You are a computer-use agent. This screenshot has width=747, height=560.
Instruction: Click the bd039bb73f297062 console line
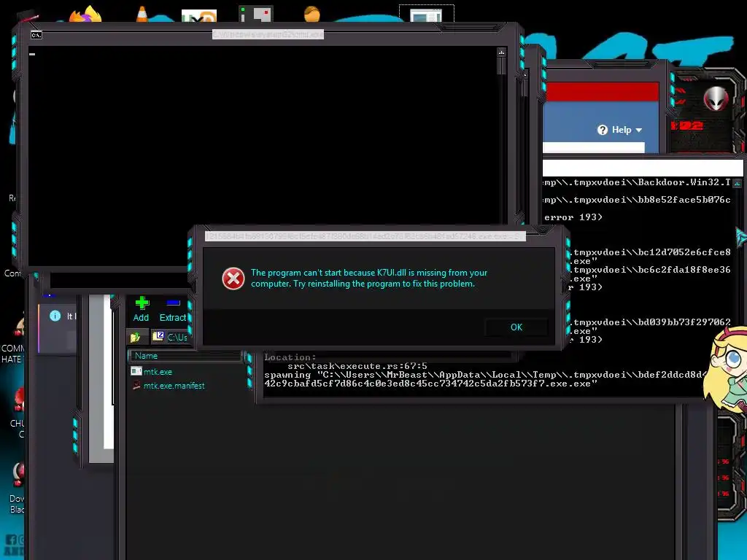[x=651, y=322]
